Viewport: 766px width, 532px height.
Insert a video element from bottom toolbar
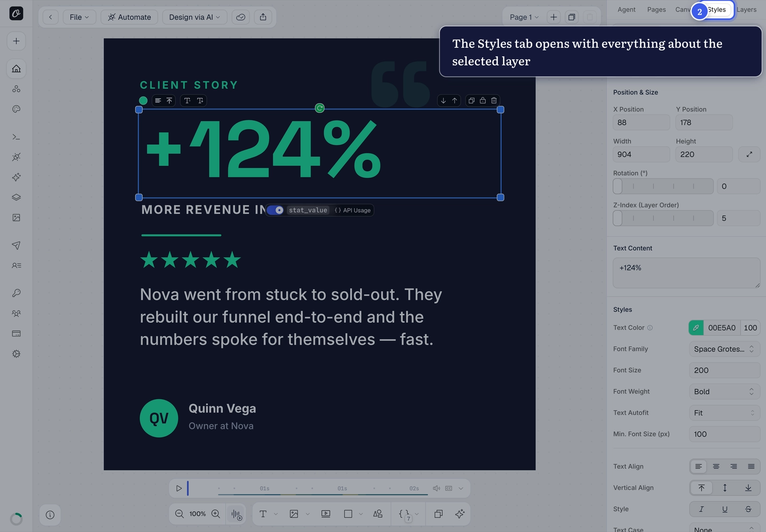click(326, 514)
